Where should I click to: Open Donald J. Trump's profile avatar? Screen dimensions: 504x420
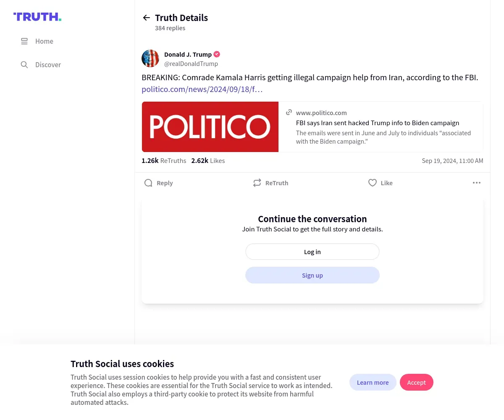click(150, 58)
